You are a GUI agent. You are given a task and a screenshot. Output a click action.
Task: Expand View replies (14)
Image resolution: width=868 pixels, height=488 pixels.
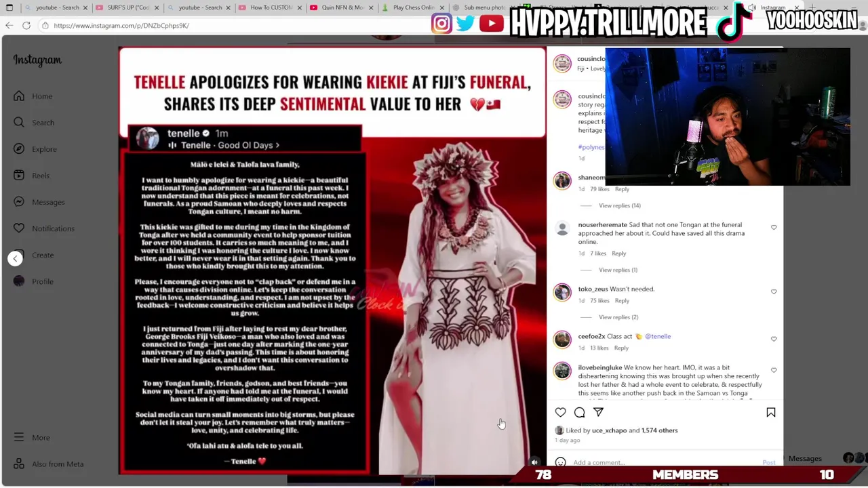619,205
